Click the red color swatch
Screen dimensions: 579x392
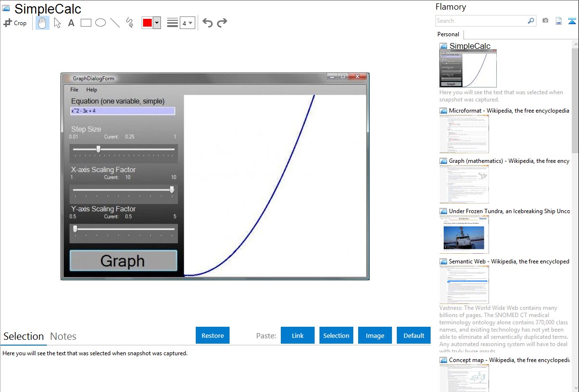point(147,23)
